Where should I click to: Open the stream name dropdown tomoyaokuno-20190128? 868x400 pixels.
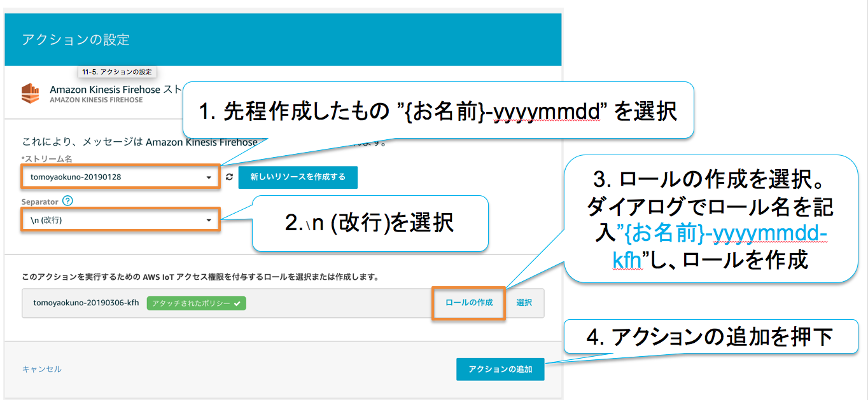point(120,177)
